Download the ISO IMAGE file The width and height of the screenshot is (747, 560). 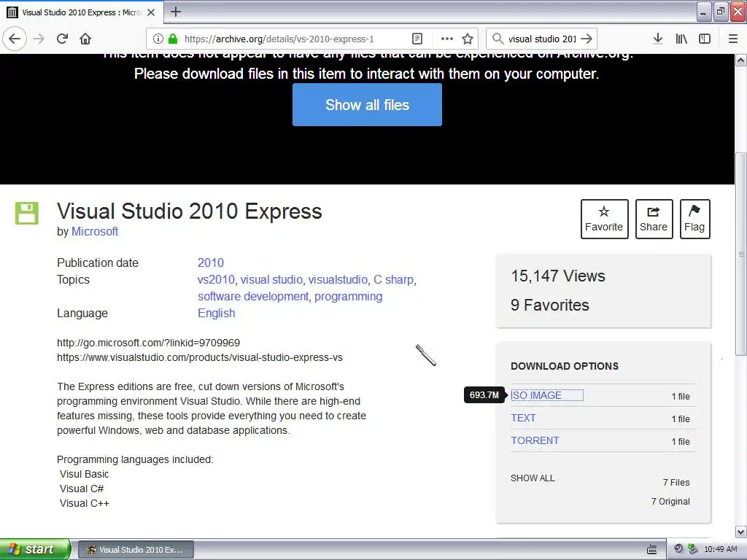click(536, 395)
